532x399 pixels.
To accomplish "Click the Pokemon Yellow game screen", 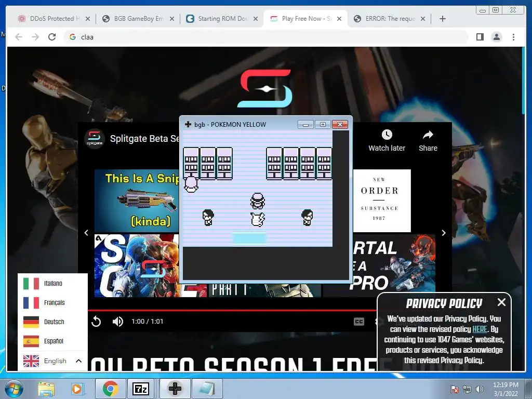I will pos(258,189).
